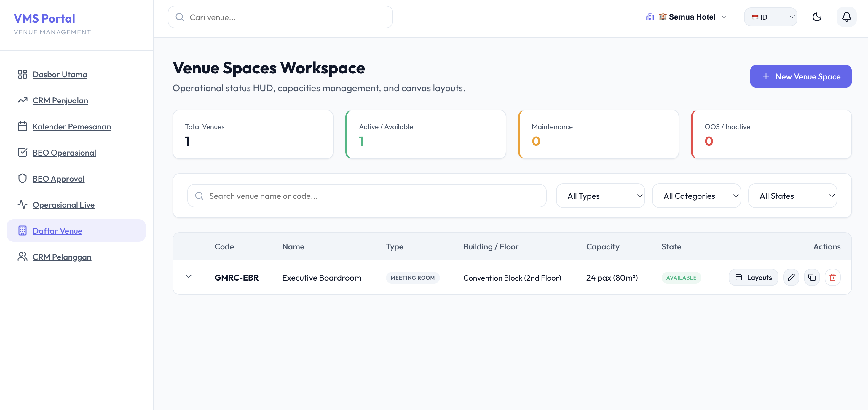Click the MEETING ROOM type badge

click(413, 278)
